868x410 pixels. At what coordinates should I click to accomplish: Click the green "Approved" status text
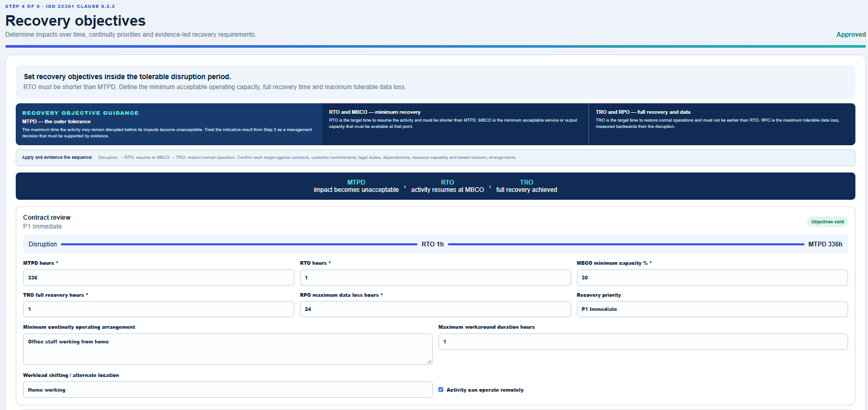coord(851,35)
